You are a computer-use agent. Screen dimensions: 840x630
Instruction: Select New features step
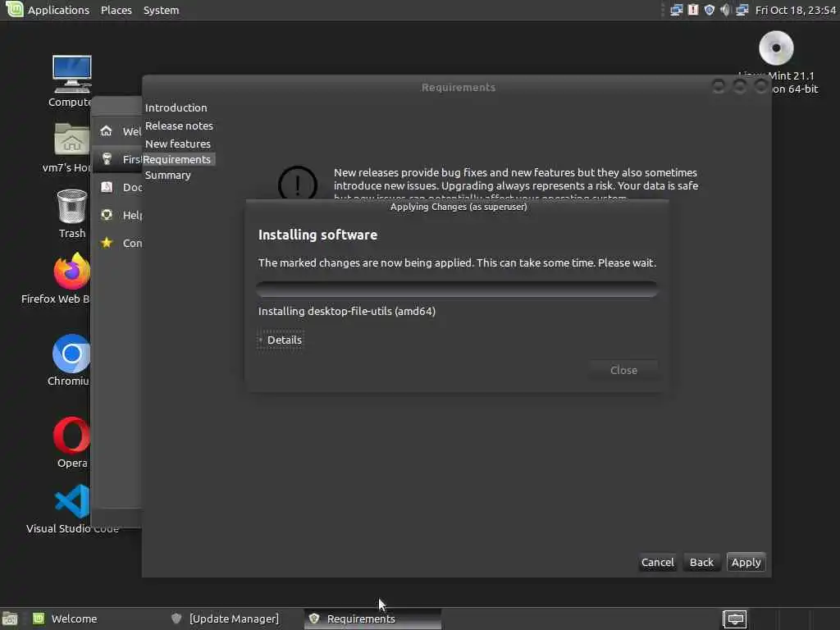click(178, 144)
